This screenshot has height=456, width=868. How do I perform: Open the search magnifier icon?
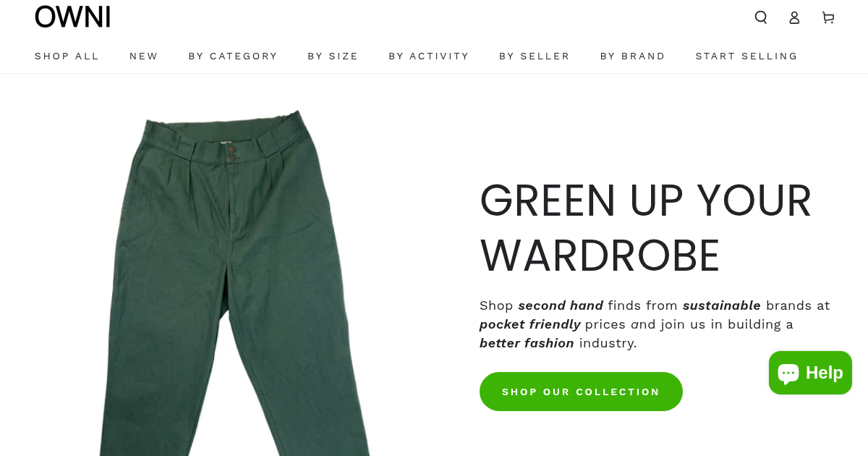click(761, 17)
